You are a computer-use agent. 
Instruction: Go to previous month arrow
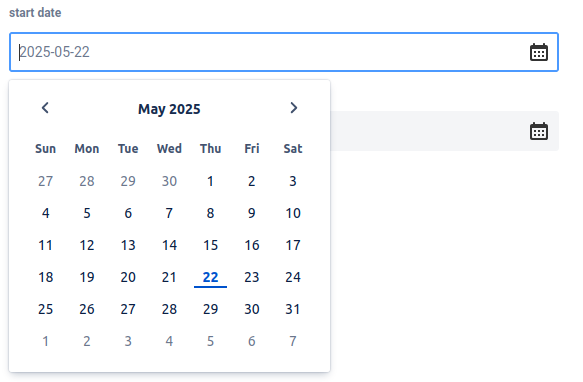tap(45, 108)
